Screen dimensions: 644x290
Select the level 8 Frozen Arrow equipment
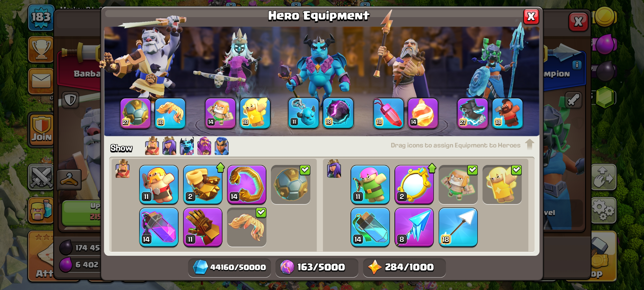pyautogui.click(x=414, y=227)
